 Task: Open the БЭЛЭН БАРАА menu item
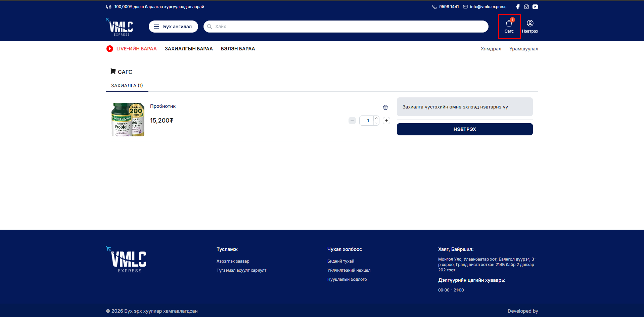[238, 49]
